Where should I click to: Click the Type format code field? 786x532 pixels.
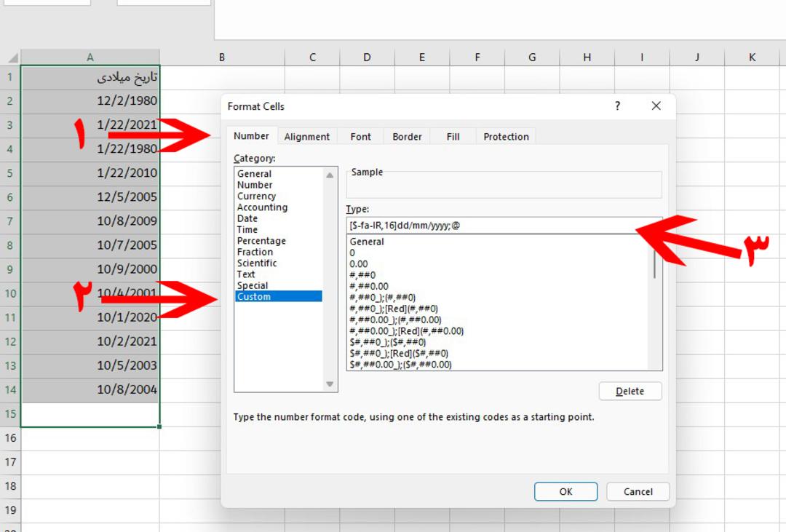(504, 226)
